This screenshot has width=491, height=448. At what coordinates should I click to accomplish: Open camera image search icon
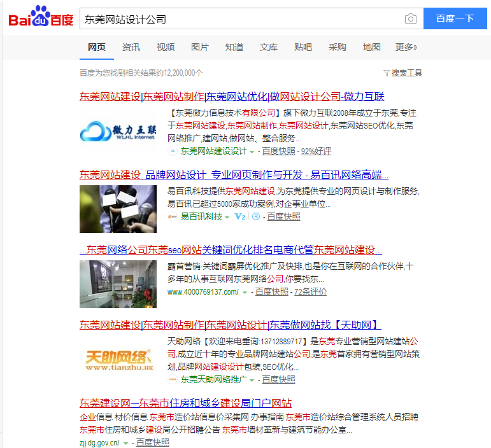(411, 18)
